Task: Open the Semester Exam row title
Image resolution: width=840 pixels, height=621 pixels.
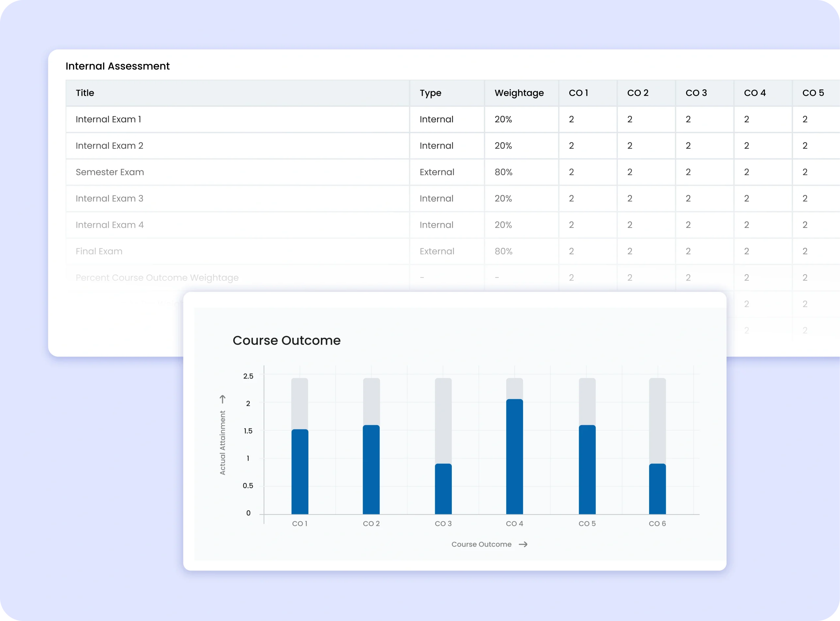Action: click(x=110, y=172)
